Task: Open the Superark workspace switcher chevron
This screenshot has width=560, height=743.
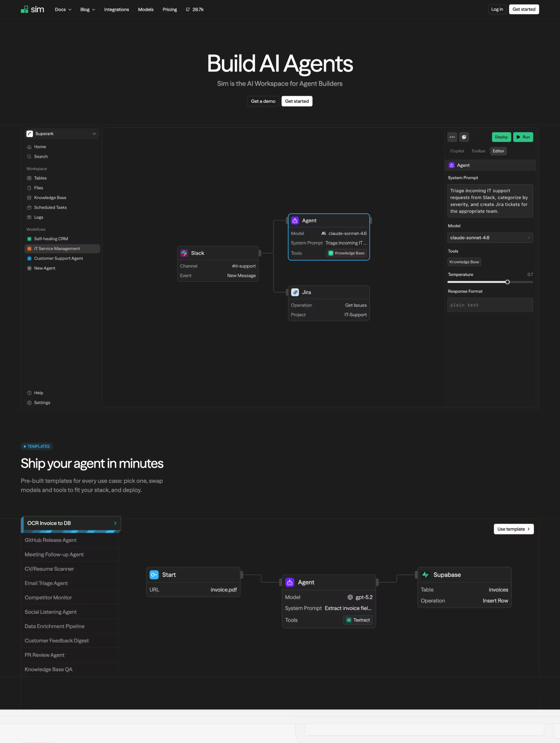Action: coord(94,134)
